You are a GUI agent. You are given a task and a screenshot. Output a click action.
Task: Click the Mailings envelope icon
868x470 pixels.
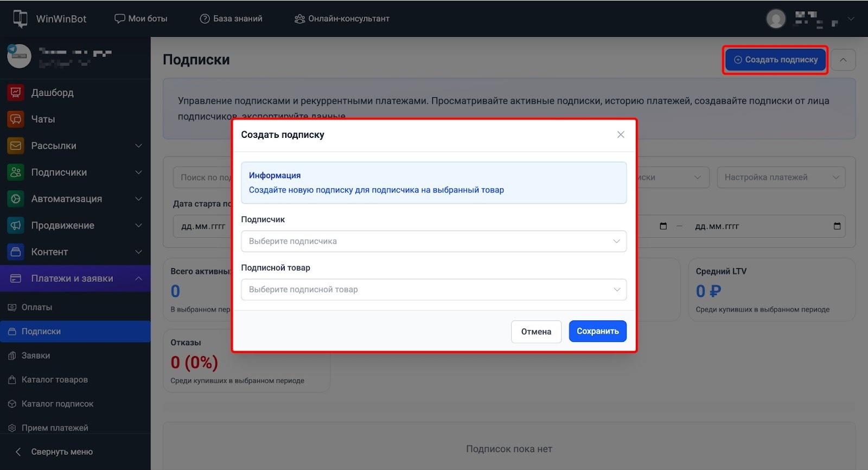pos(16,146)
